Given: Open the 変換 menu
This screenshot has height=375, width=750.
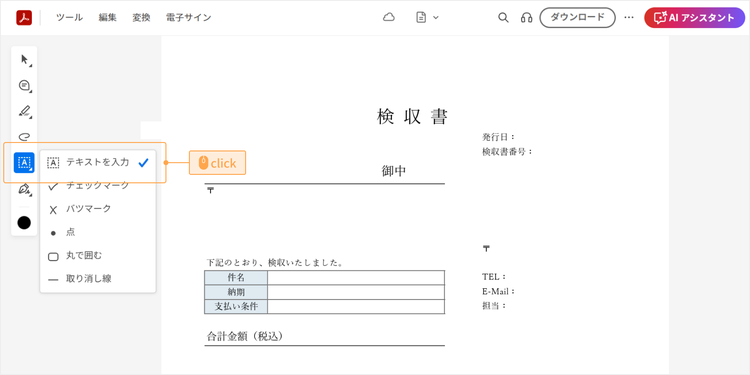Looking at the screenshot, I should (141, 18).
